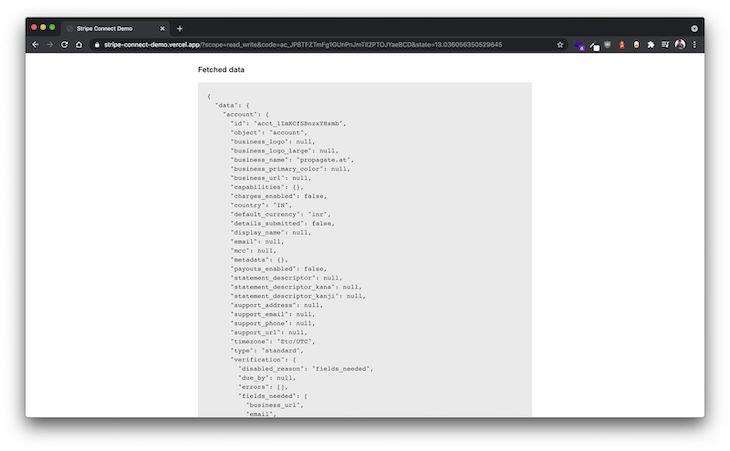The image size is (730, 451).
Task: Open the Extensions puzzle-piece menu
Action: pyautogui.click(x=651, y=45)
